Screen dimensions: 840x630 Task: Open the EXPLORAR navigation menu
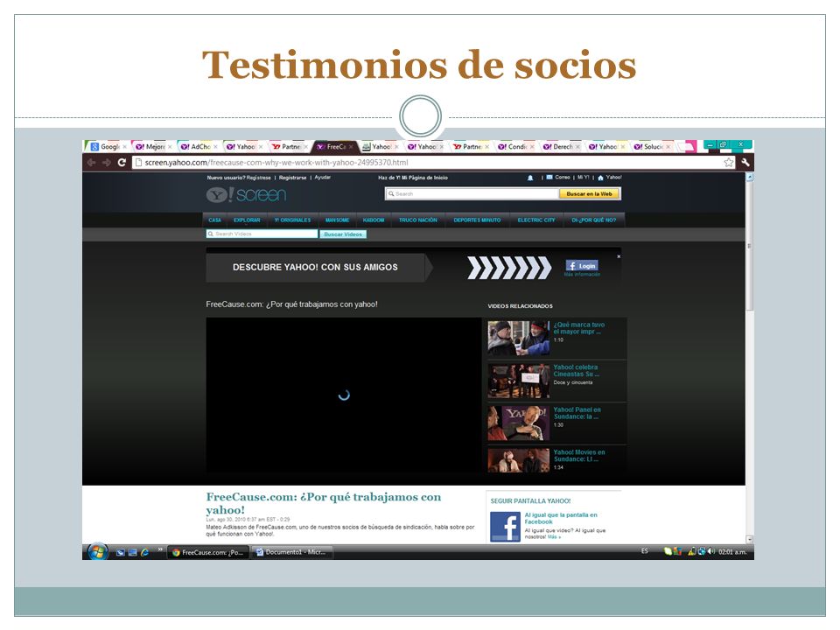[x=247, y=220]
